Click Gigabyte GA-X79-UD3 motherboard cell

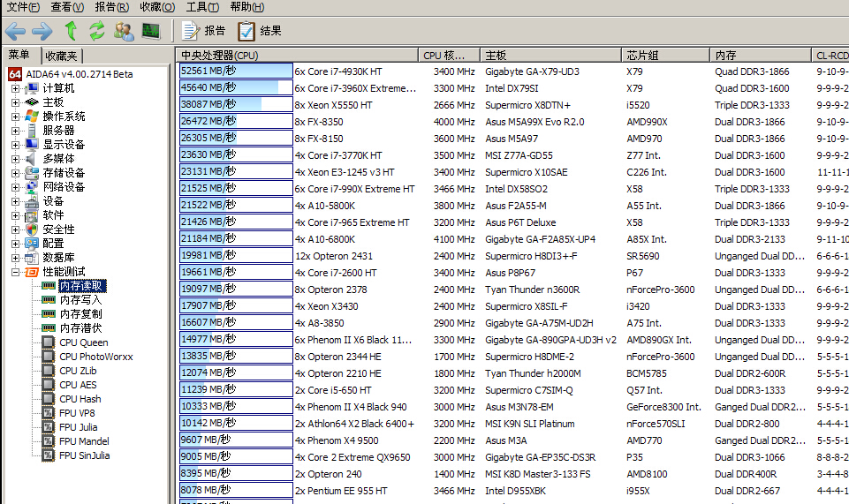532,71
